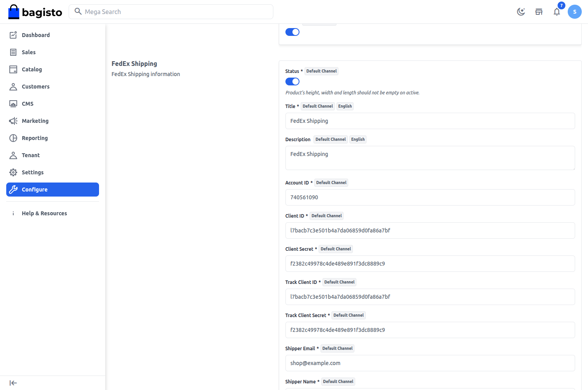
Task: Open the user profile avatar S
Action: (575, 12)
